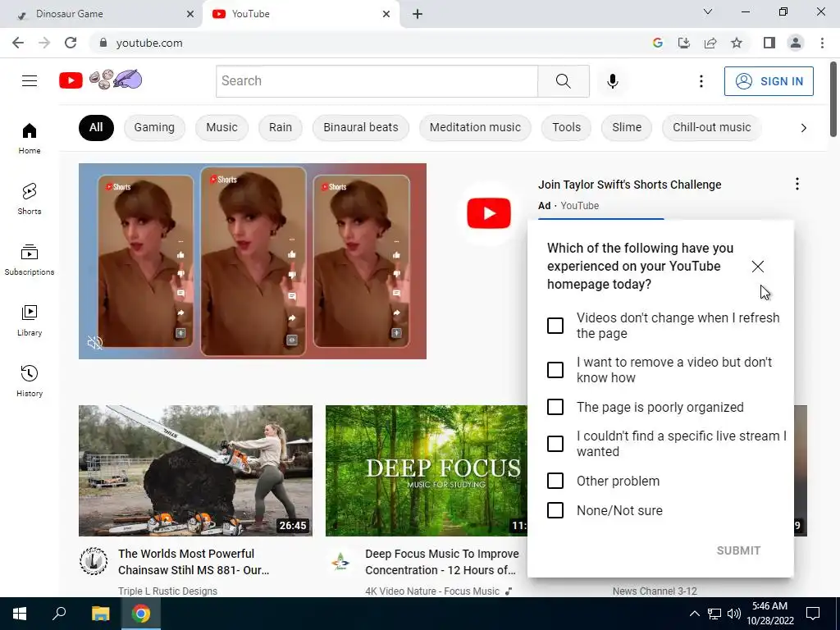Open 'Deep Focus Music To Improve Concentration' title

click(442, 561)
